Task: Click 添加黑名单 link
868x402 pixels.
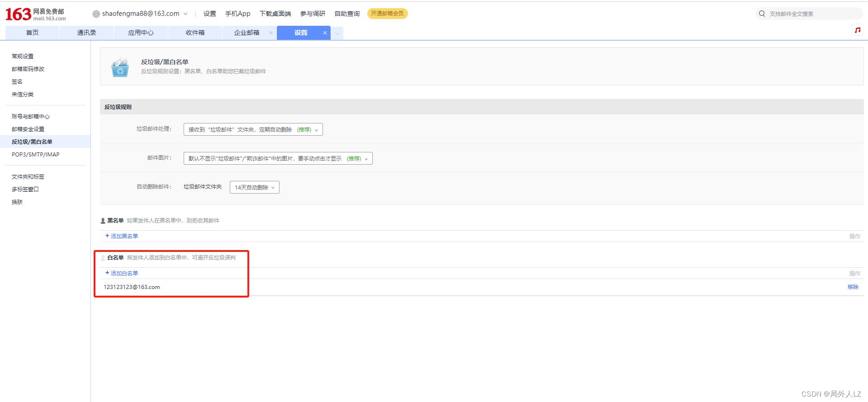Action: pos(122,236)
